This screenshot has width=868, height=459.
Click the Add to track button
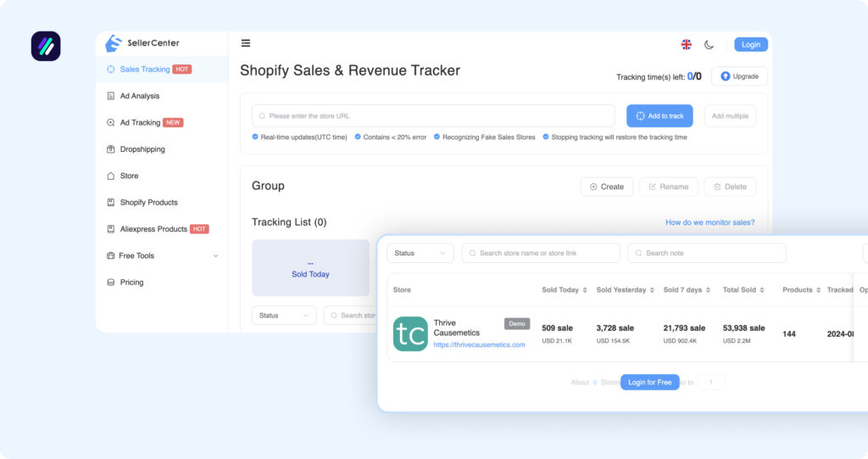coord(659,116)
